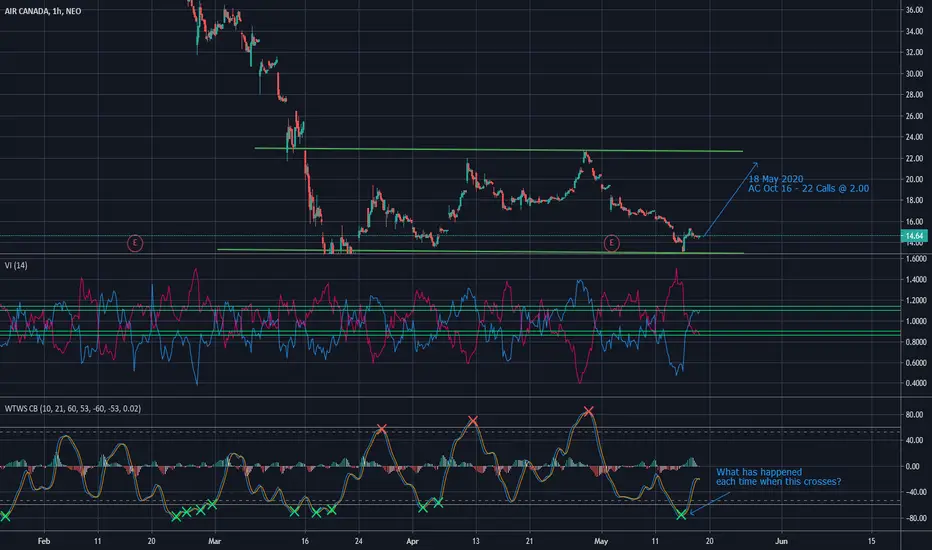Click the 14.64 current price tag
Viewport: 932px width, 550px height.
tap(914, 236)
